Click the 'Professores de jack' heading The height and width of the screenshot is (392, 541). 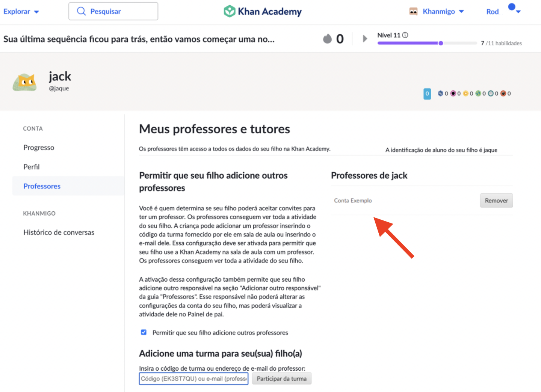pyautogui.click(x=369, y=175)
